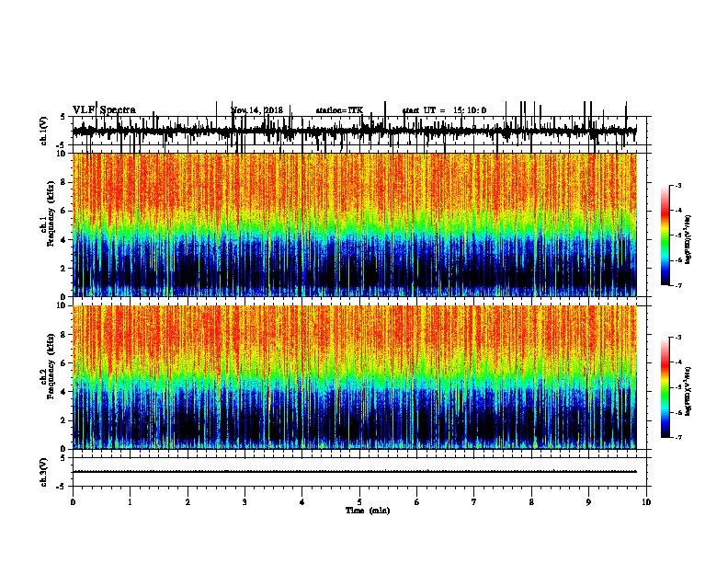Click inside the ch.1 spectrogram panel
Viewport: 728px width, 563px height.
pos(355,224)
